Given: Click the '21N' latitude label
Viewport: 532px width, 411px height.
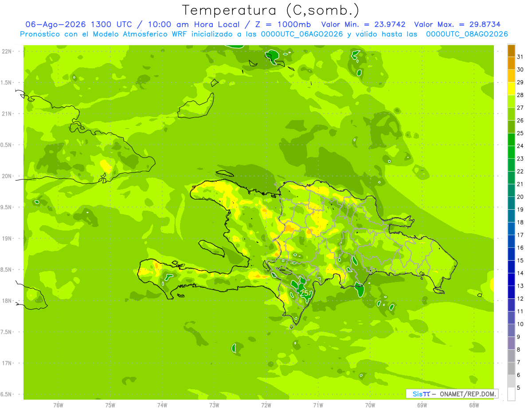Looking at the screenshot, I should (x=8, y=114).
